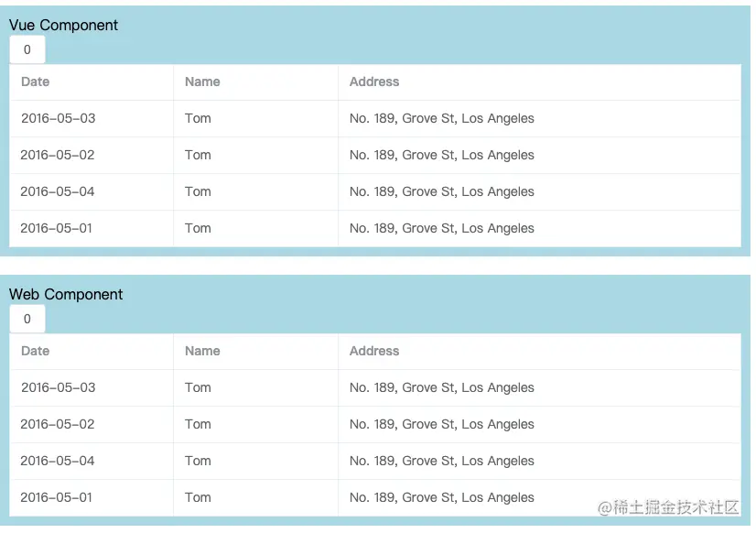Select 2016-05-01 date cell in Web Component table

pyautogui.click(x=57, y=497)
